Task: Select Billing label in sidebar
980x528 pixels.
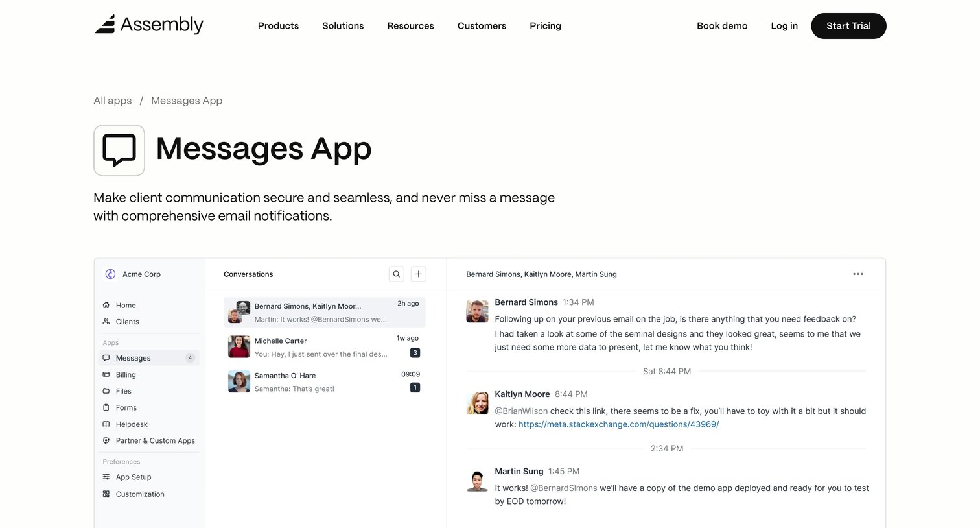Action: [x=126, y=374]
